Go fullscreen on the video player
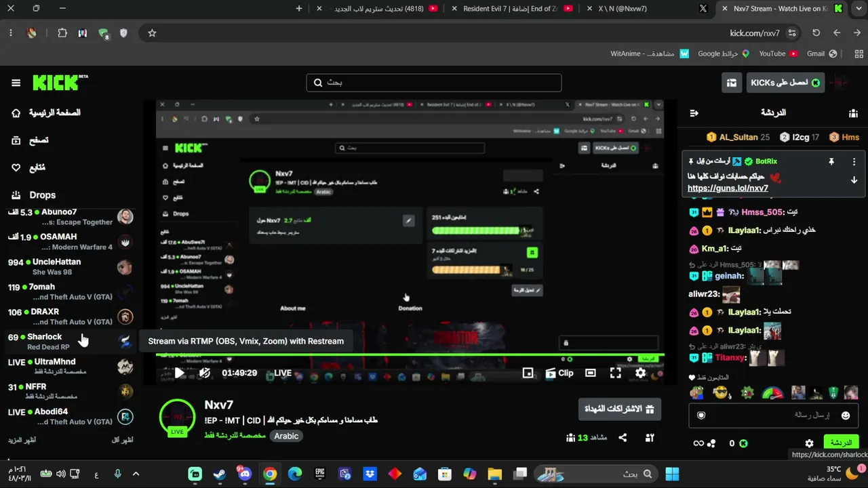The width and height of the screenshot is (868, 488). click(616, 373)
